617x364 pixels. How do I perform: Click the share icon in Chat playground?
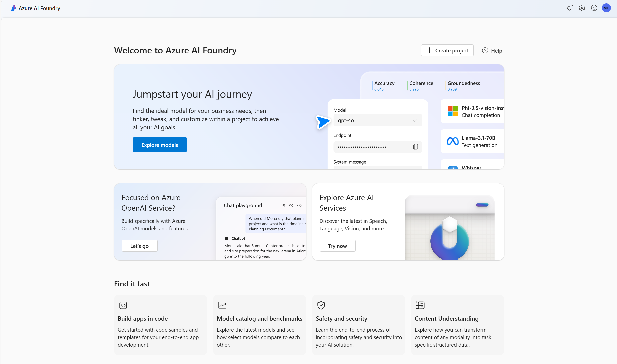point(283,205)
